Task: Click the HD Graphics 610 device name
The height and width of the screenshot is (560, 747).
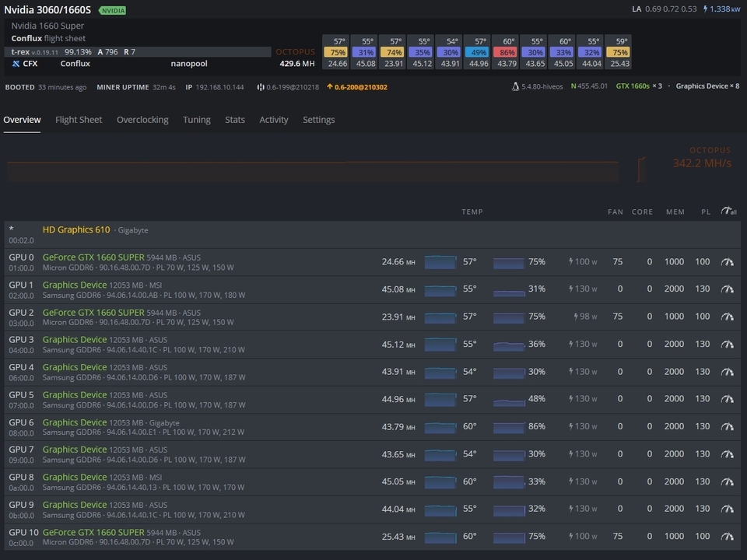Action: pyautogui.click(x=76, y=230)
